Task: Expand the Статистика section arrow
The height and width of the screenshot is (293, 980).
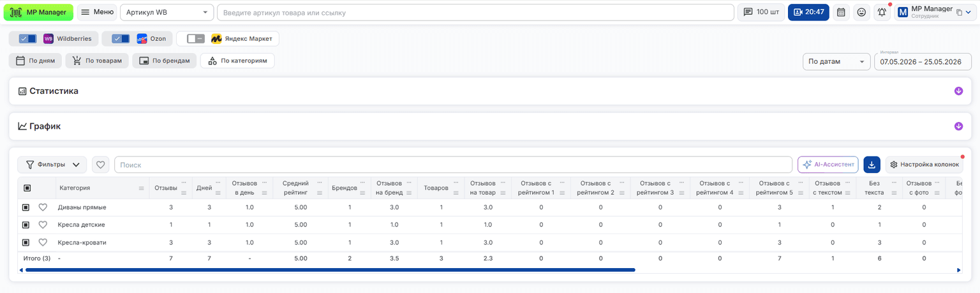Action: 958,91
